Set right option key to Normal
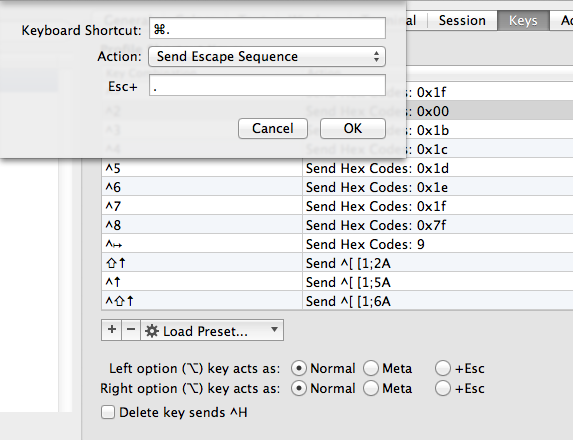 pyautogui.click(x=299, y=388)
